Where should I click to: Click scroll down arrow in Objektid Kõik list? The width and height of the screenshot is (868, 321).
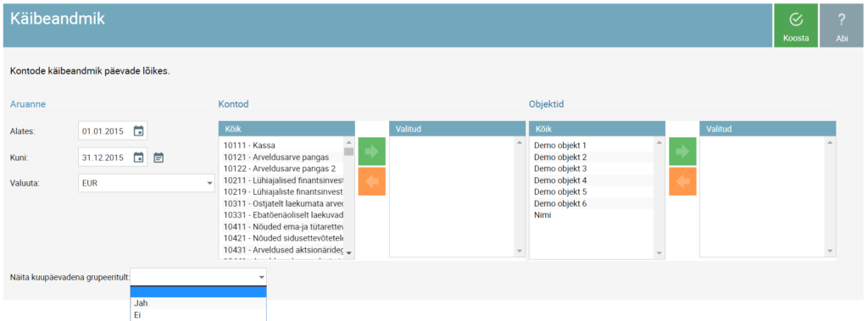tap(658, 252)
